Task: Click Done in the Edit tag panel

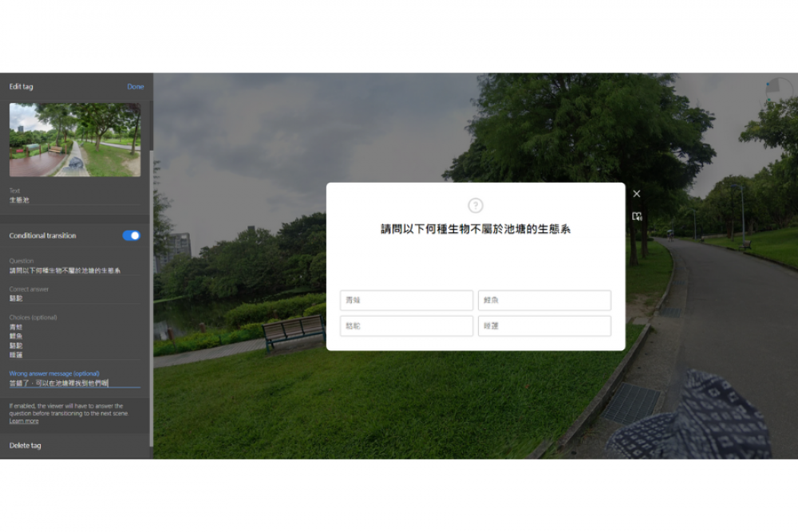Action: 136,86
